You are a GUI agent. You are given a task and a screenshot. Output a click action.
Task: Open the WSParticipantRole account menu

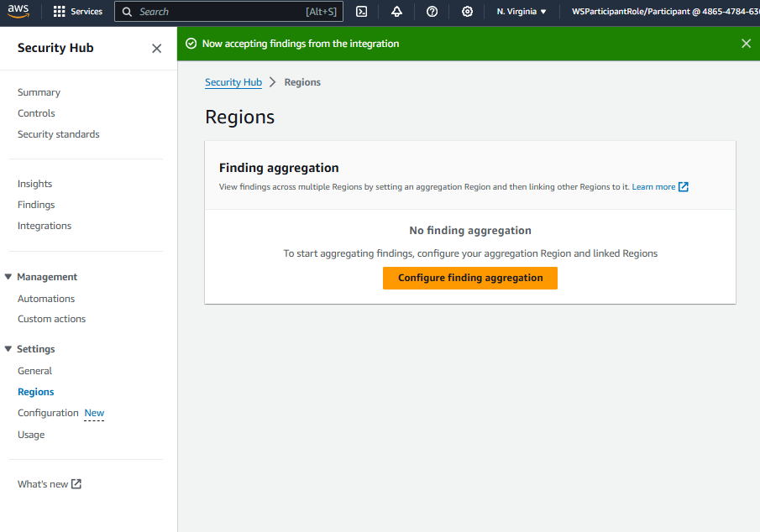click(x=665, y=12)
